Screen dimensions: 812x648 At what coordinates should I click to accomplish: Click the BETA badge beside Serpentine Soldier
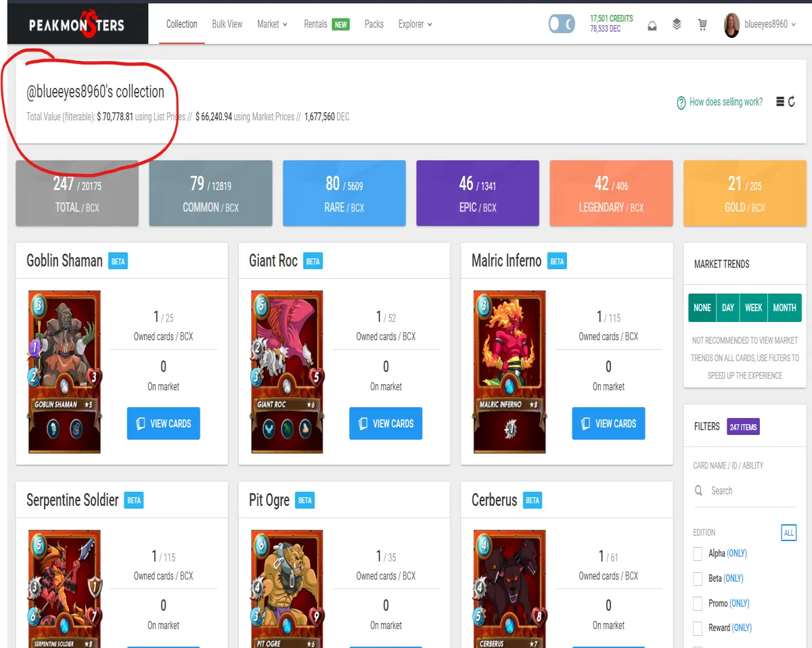pyautogui.click(x=134, y=501)
